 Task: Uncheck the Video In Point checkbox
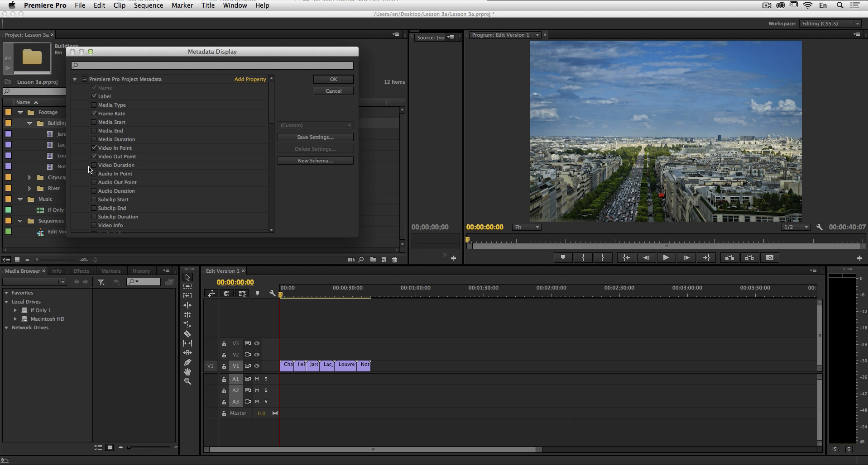point(94,148)
